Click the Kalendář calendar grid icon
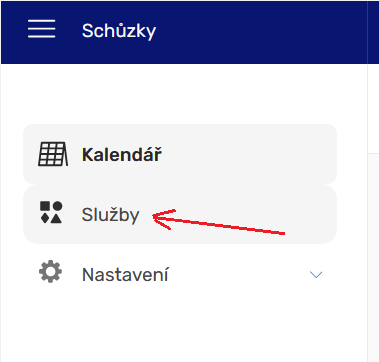This screenshot has width=379, height=362. [53, 154]
